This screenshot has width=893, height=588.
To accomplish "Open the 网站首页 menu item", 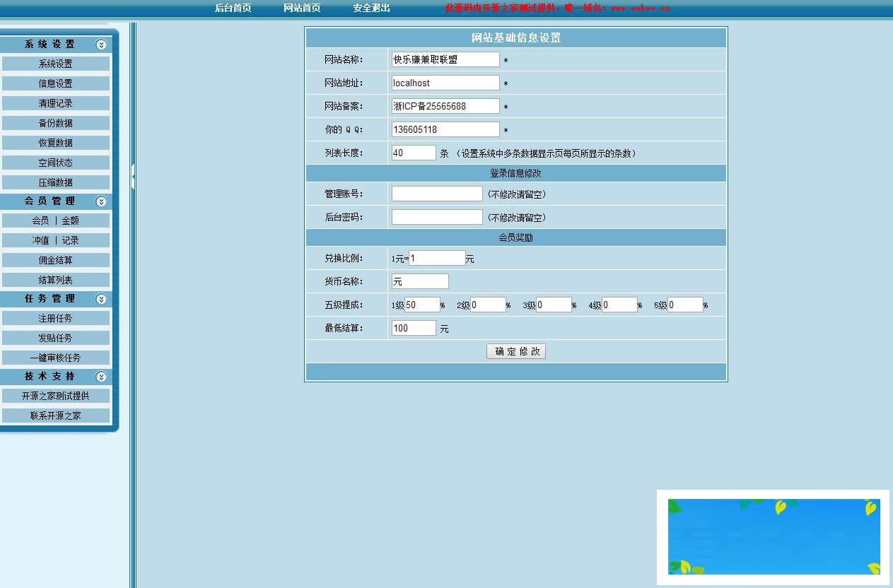I will 303,9.
